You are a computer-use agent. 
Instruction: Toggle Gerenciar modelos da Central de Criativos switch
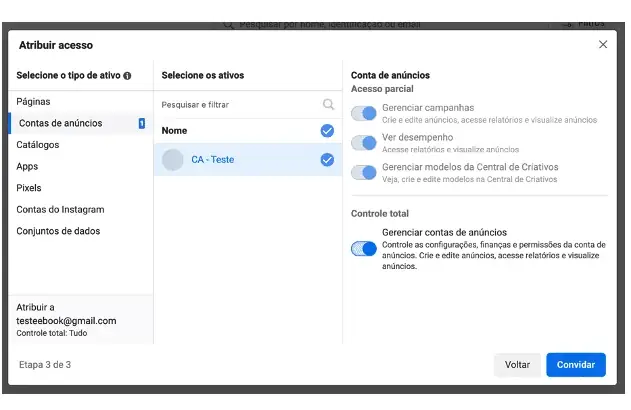[x=363, y=173]
